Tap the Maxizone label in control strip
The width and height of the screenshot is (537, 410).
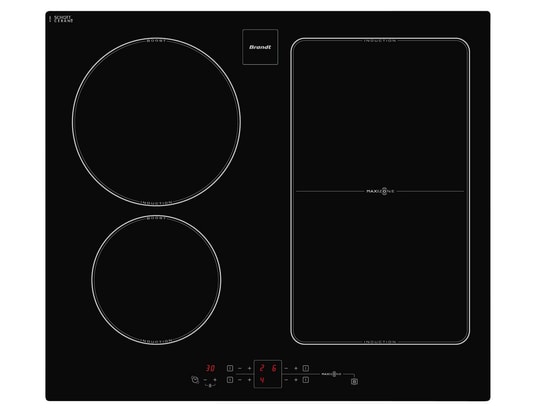[x=332, y=374]
